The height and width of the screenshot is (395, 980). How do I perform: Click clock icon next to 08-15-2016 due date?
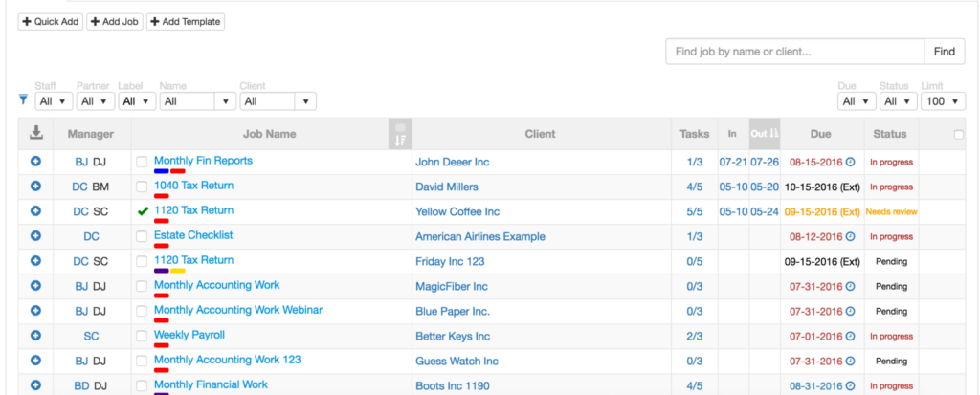pyautogui.click(x=850, y=162)
